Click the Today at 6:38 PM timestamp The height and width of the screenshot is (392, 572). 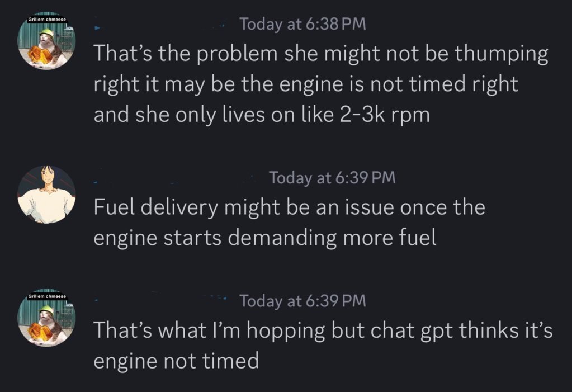[303, 24]
